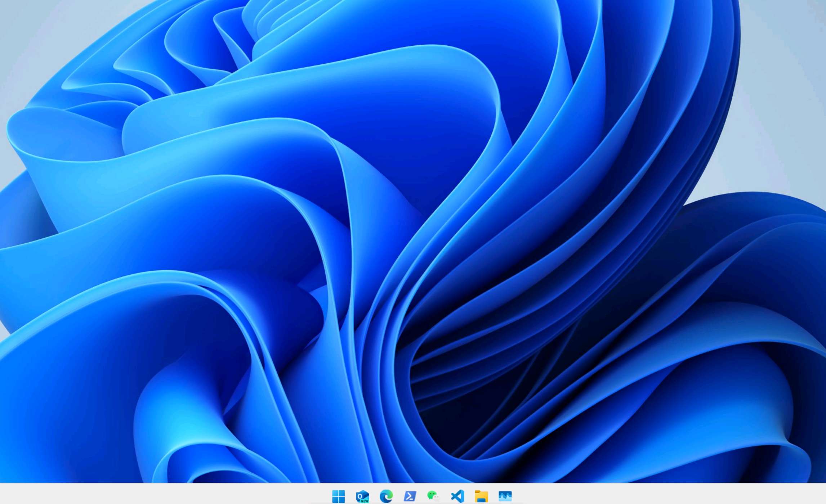Image resolution: width=826 pixels, height=504 pixels.
Task: Open Microsoft Edge from the taskbar
Action: pyautogui.click(x=386, y=496)
